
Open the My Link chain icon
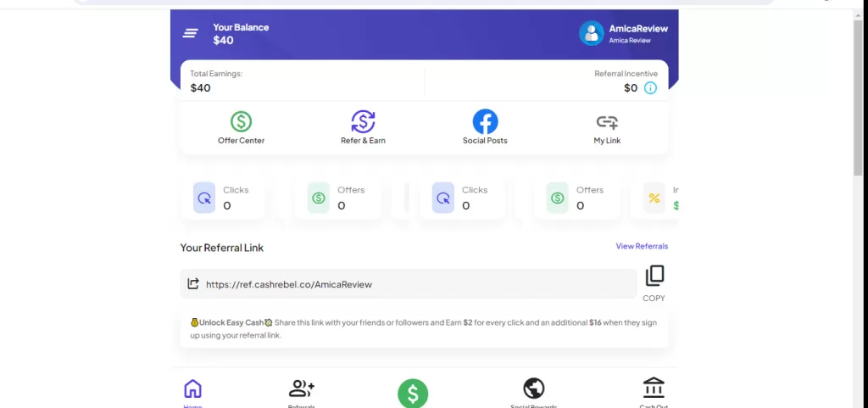coord(607,122)
